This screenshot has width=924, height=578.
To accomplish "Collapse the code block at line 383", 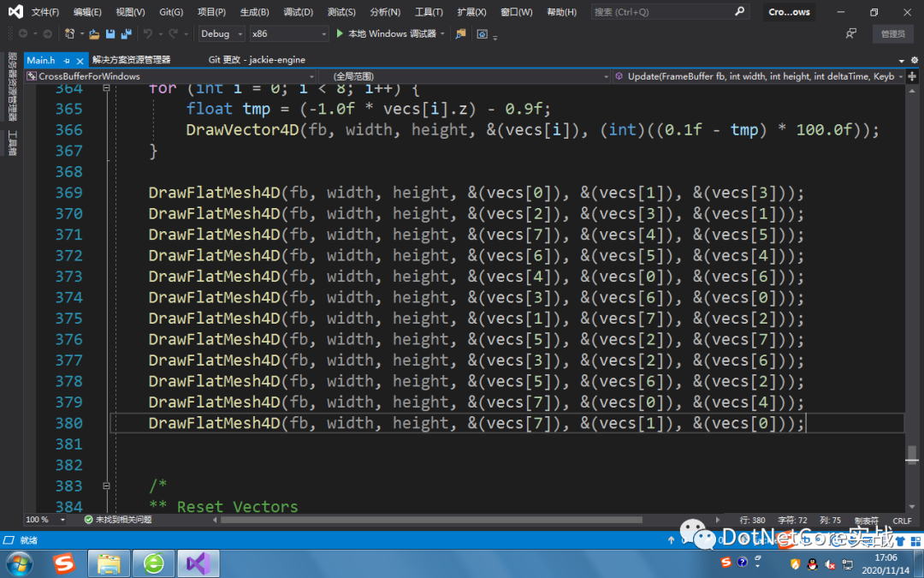I will 106,486.
